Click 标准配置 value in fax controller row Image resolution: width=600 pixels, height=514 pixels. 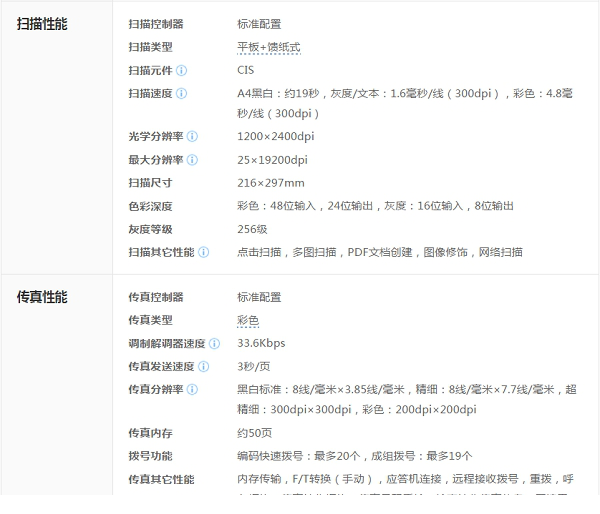coord(259,297)
